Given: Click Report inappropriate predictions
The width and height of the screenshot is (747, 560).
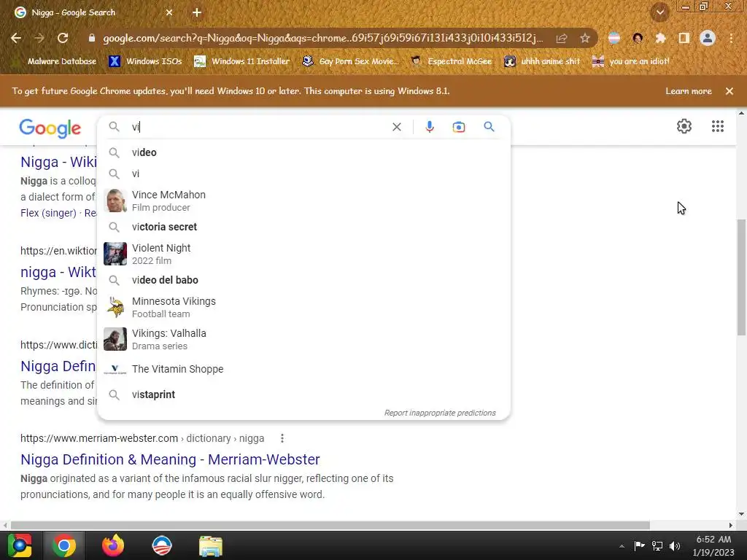Looking at the screenshot, I should point(440,413).
